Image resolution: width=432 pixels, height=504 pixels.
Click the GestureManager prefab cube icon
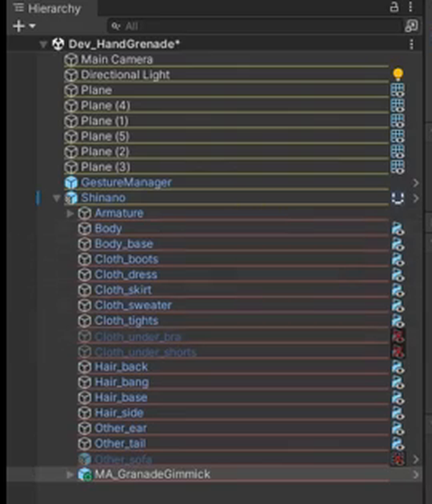(x=71, y=182)
